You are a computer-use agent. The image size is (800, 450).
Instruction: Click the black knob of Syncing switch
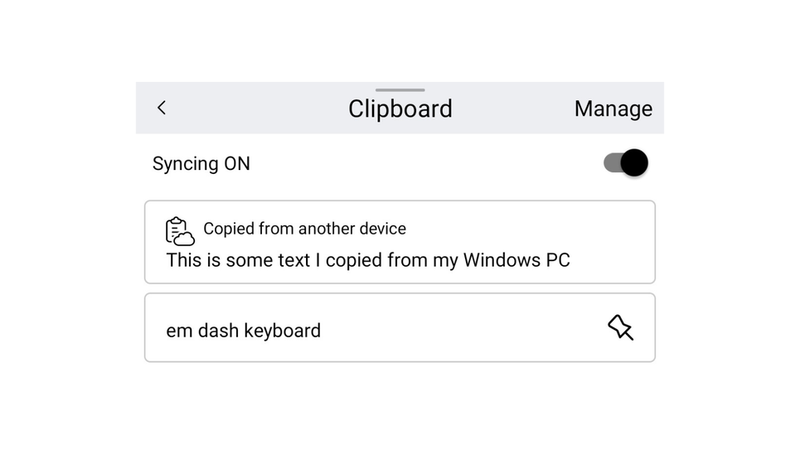[x=634, y=163]
